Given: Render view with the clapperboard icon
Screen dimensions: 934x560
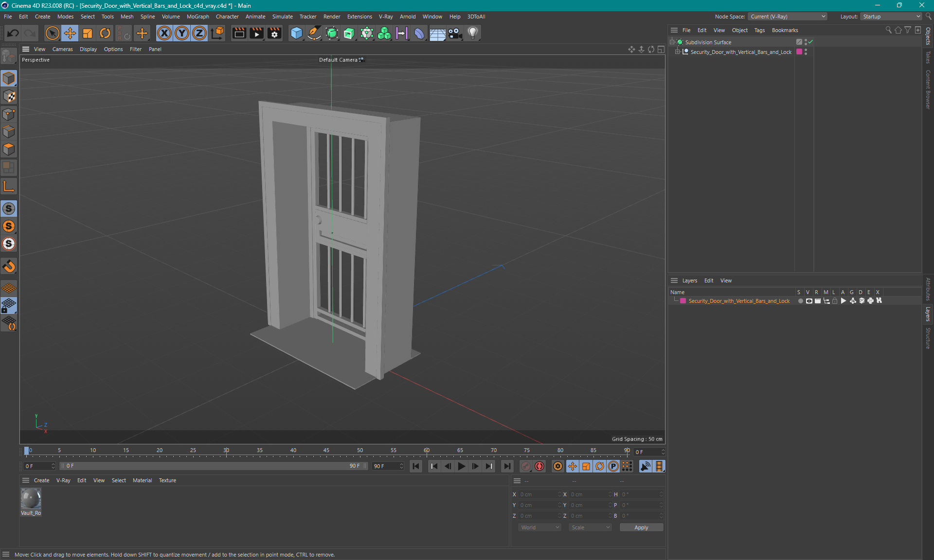Looking at the screenshot, I should point(239,33).
